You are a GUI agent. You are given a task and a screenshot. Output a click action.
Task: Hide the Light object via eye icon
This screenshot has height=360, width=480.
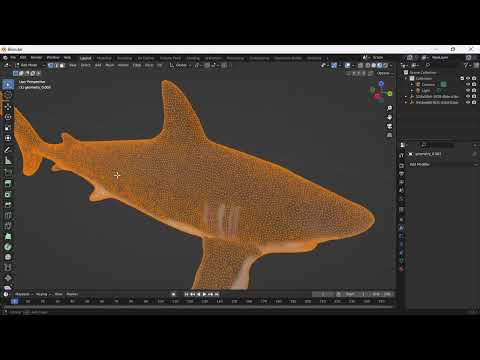[468, 90]
